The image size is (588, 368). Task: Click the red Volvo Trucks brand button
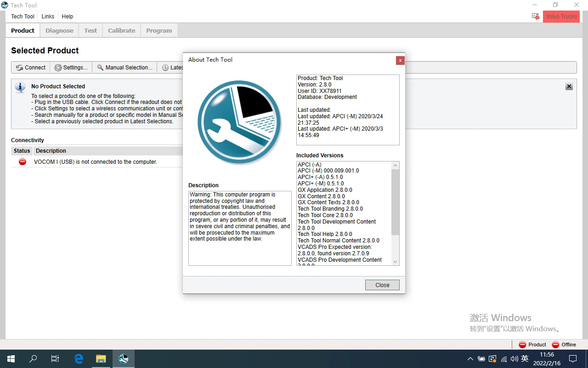click(x=561, y=17)
